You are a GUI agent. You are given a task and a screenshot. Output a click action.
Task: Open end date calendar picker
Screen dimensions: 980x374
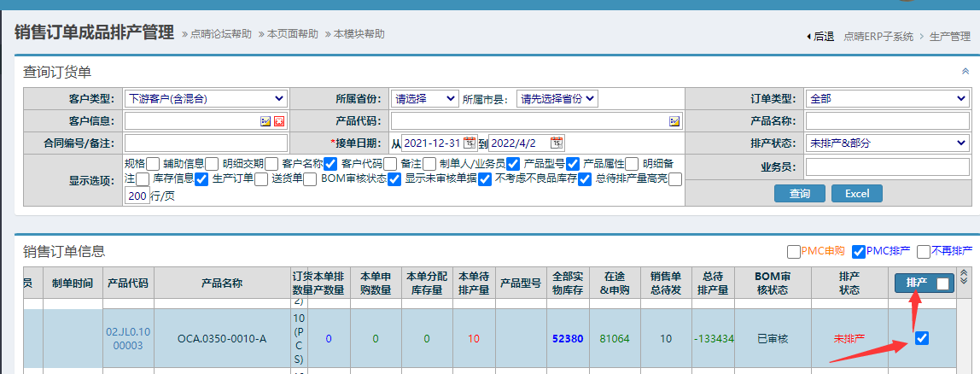tap(557, 143)
